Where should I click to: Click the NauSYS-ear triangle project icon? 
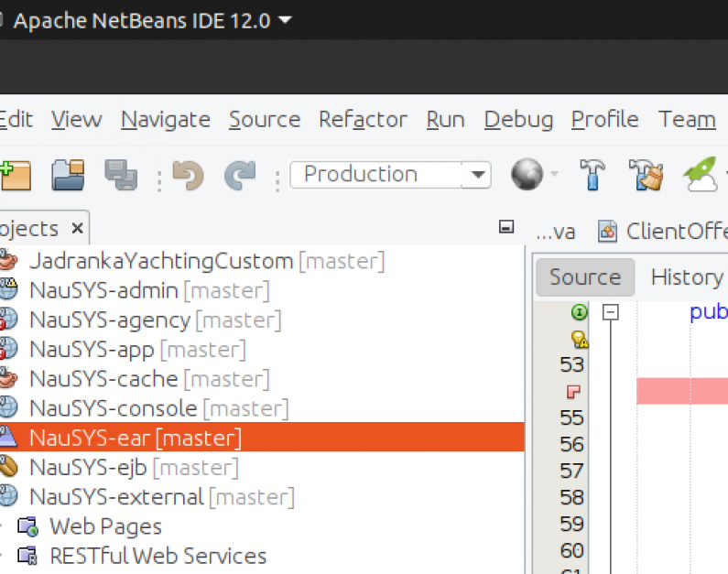pyautogui.click(x=8, y=437)
